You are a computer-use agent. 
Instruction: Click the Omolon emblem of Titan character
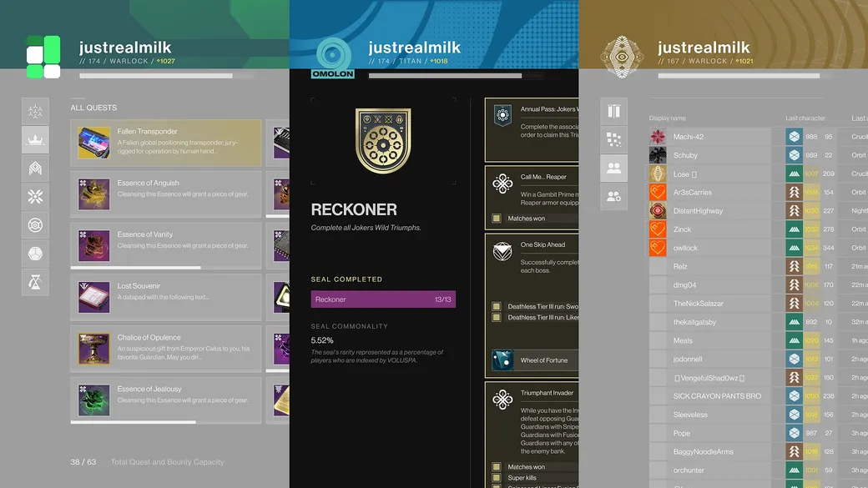(333, 58)
